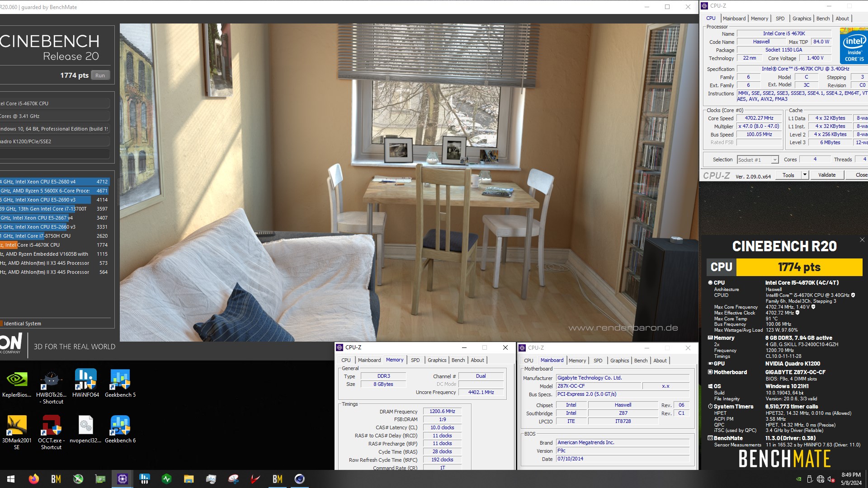The height and width of the screenshot is (488, 868).
Task: Open Geekbench 6 desktop icon
Action: coord(120,429)
